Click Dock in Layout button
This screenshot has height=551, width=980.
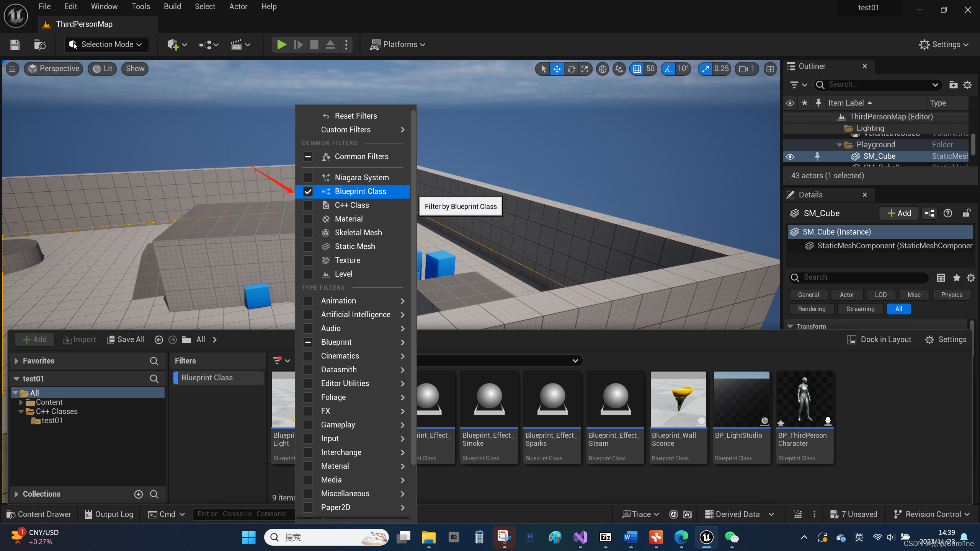coord(879,339)
